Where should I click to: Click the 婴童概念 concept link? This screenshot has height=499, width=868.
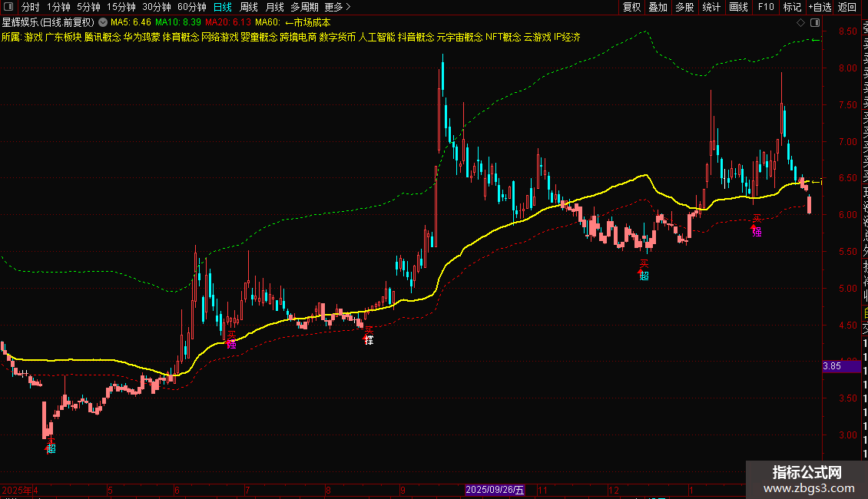[x=259, y=37]
